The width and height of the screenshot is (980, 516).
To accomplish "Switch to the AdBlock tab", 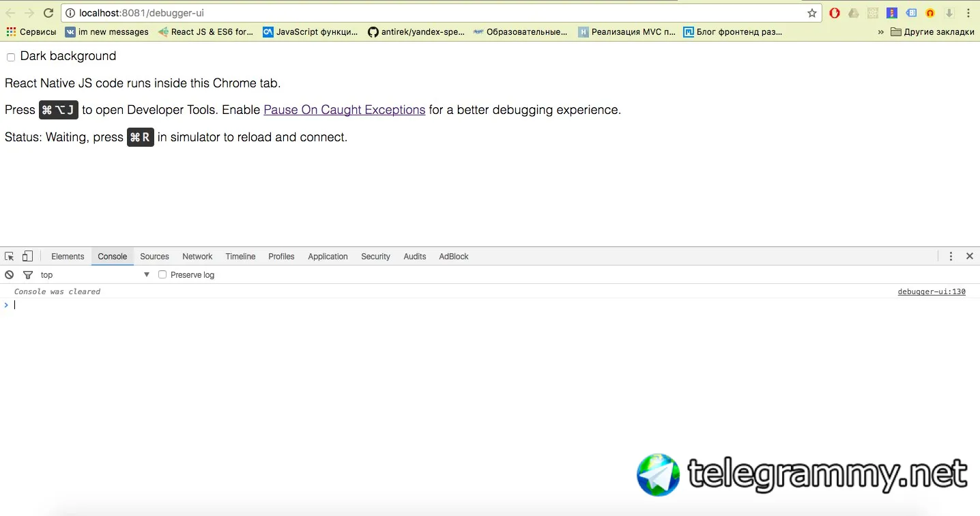I will [x=454, y=257].
